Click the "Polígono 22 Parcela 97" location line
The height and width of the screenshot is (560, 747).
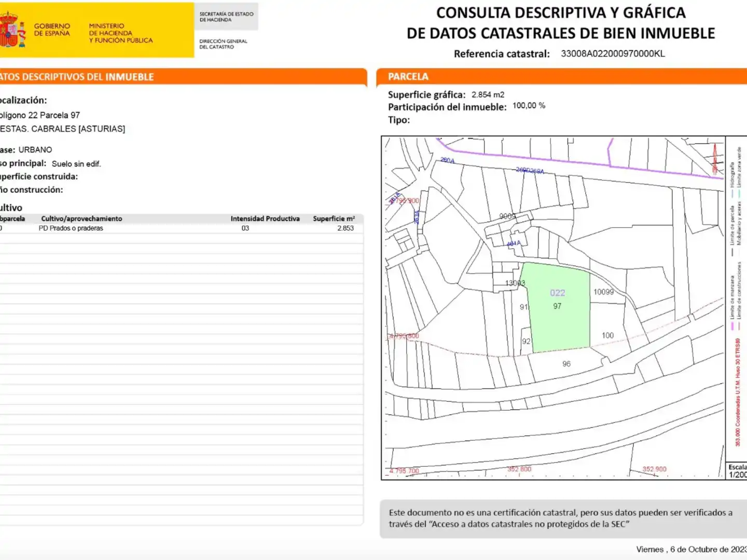click(x=40, y=115)
